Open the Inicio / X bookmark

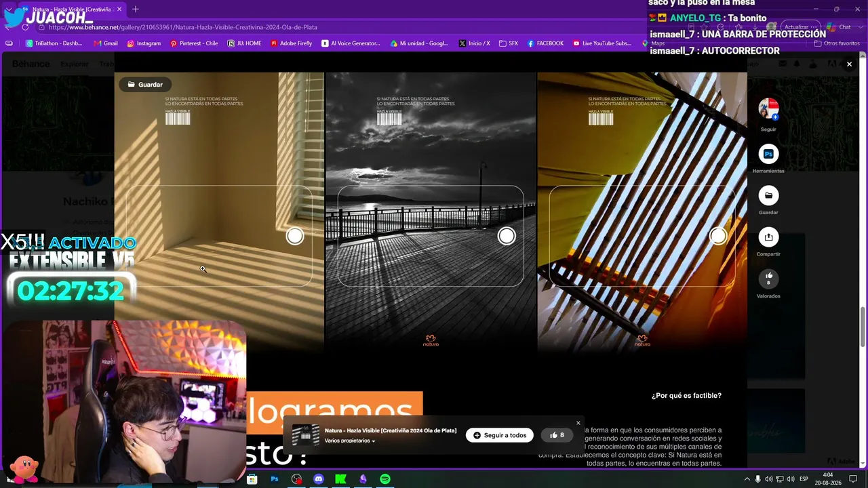click(474, 43)
